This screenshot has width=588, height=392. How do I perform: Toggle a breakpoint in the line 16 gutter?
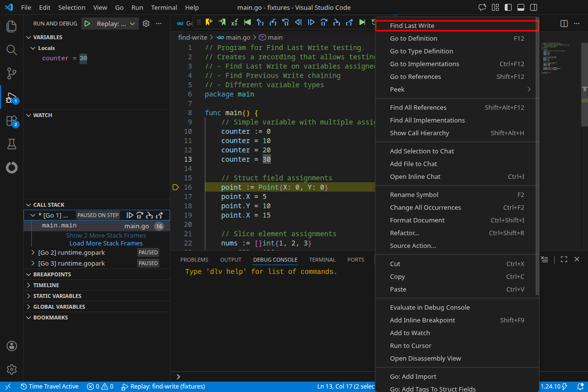click(x=175, y=187)
